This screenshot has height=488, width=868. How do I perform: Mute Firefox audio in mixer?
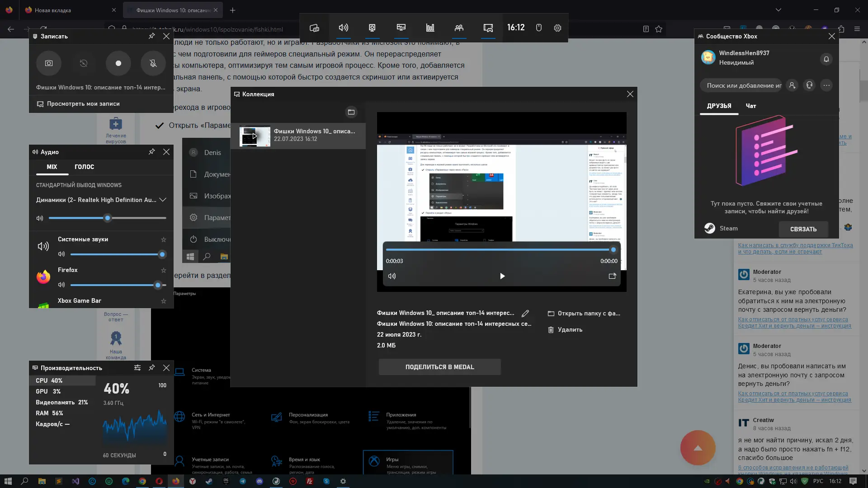[61, 285]
